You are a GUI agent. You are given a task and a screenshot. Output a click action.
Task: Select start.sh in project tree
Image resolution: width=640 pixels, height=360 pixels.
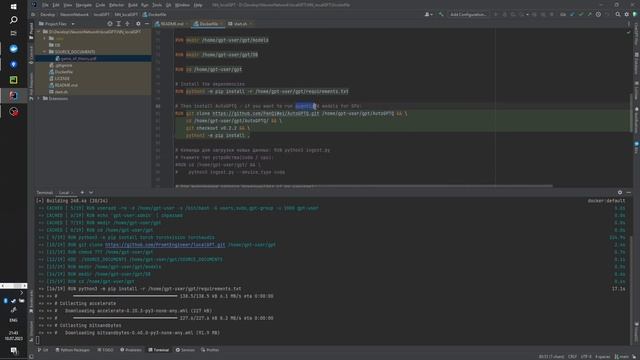pos(61,92)
